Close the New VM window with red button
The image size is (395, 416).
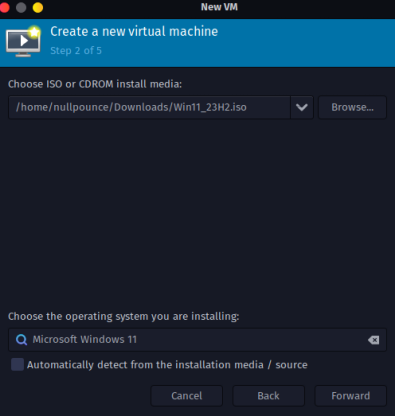coord(4,7)
